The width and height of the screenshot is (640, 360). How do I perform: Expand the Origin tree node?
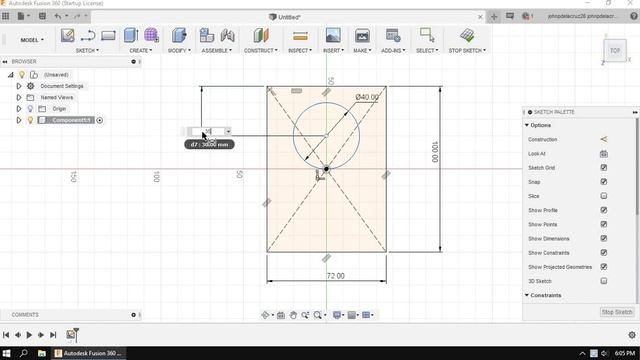[18, 109]
